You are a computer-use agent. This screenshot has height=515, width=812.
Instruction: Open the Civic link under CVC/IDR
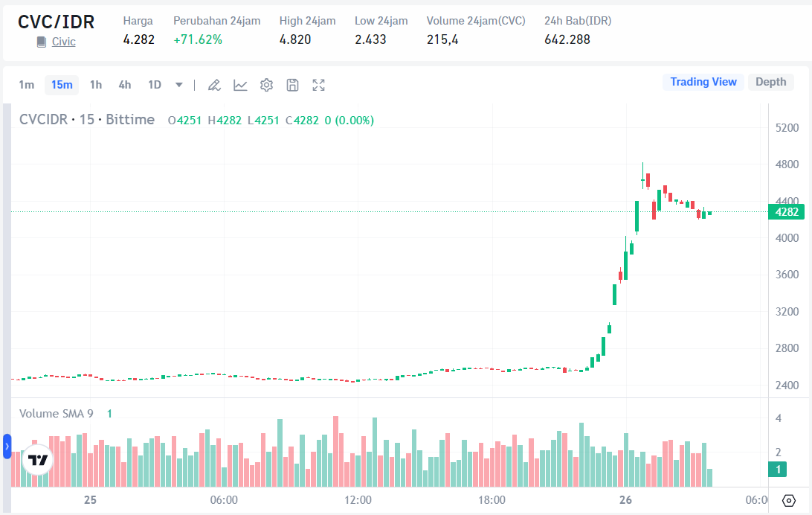click(62, 42)
